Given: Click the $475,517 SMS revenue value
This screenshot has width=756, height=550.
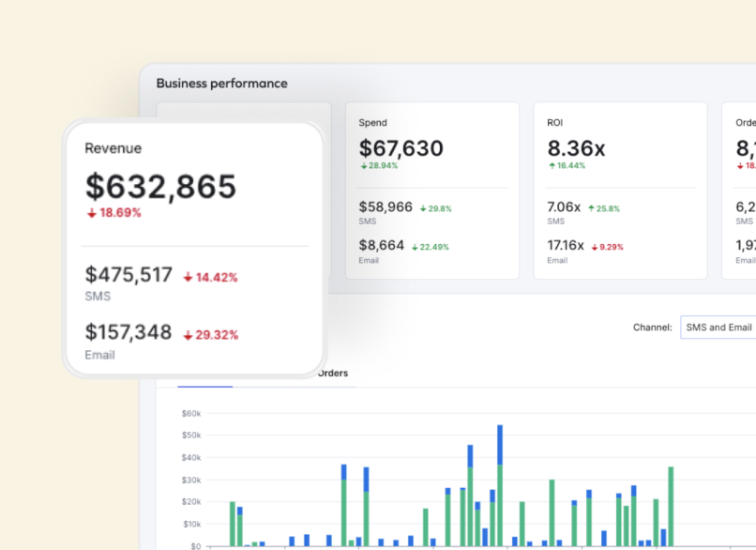Looking at the screenshot, I should tap(129, 275).
